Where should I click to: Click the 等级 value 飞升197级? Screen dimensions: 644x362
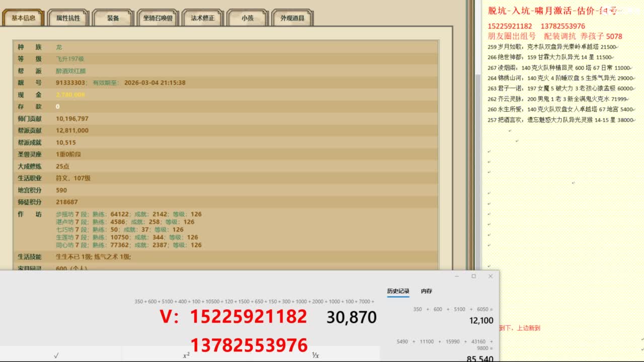(70, 59)
